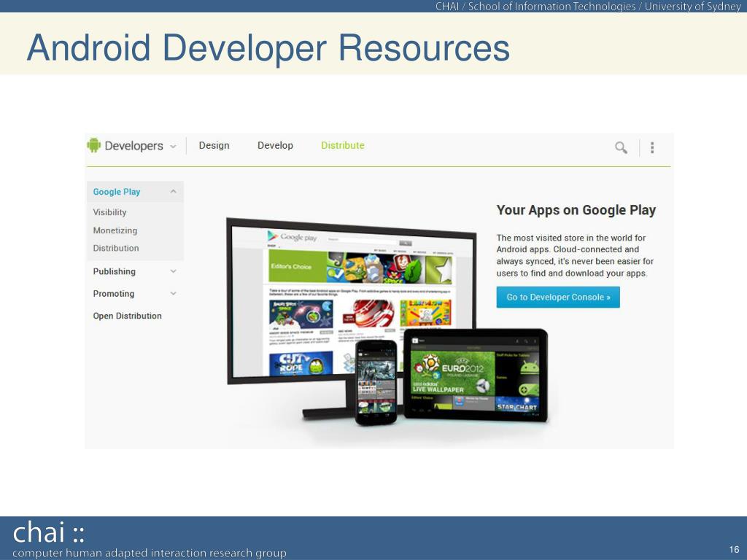Viewport: 747px width, 560px height.
Task: Click the green Android robot logo
Action: coord(94,145)
